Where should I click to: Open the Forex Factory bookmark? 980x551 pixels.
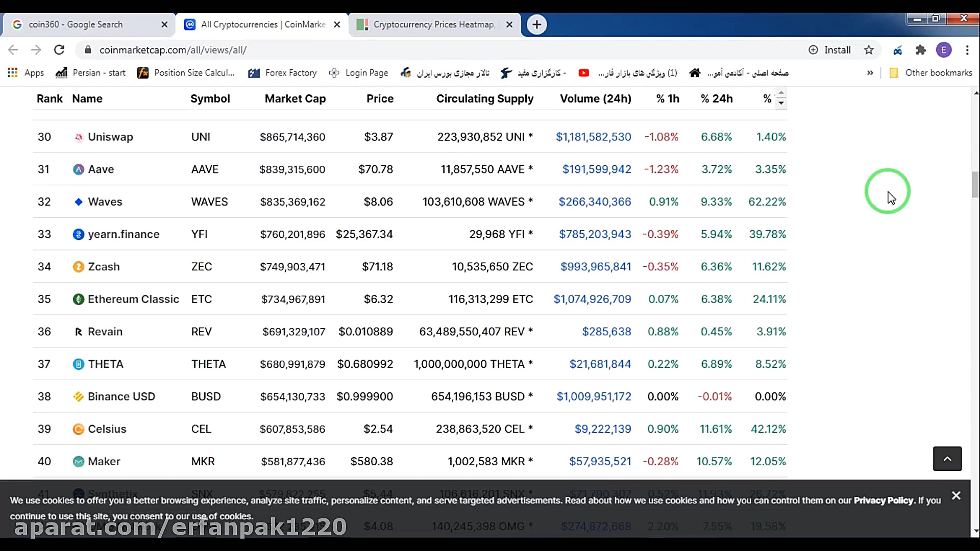[x=282, y=73]
